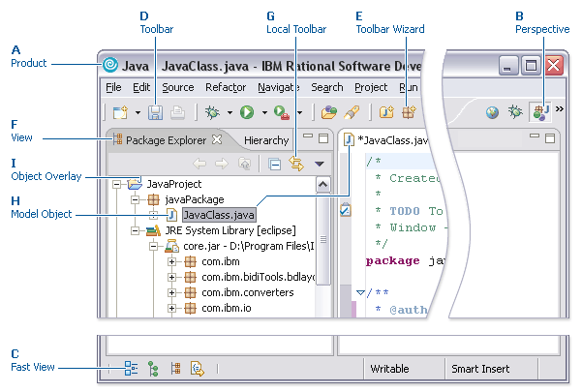Screen dimensions: 582x392
Task: Collapse the JavaProject node
Action: pos(116,184)
